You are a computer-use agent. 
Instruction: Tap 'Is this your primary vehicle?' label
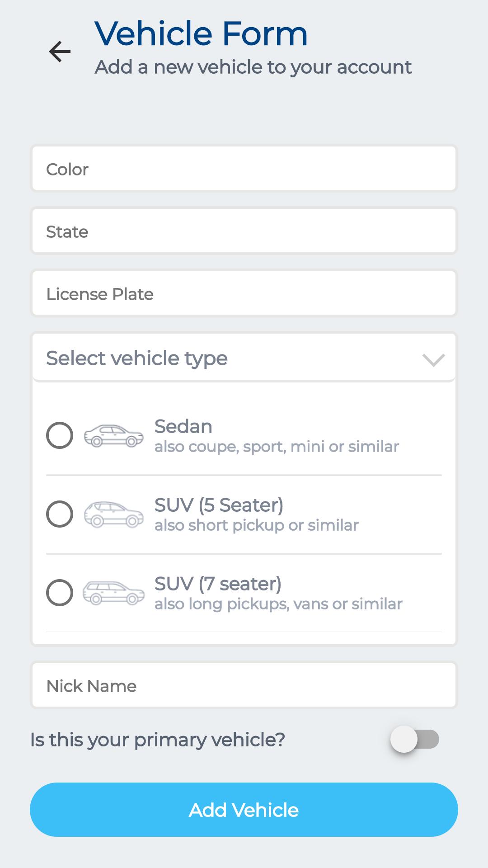[158, 740]
